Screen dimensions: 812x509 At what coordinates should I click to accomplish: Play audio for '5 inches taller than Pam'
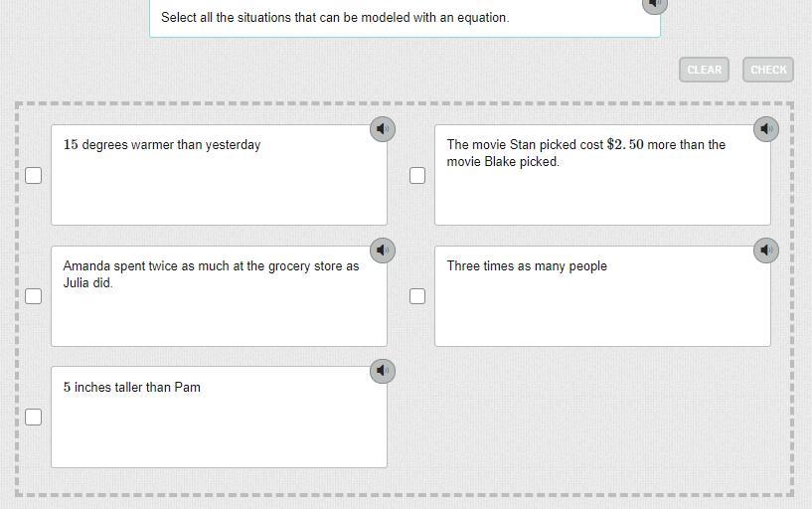click(383, 372)
